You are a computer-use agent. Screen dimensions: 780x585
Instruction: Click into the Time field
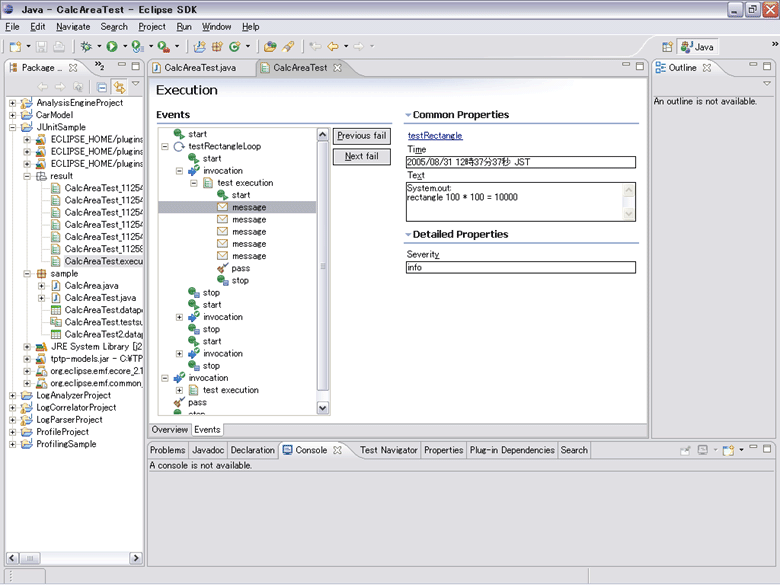coord(521,162)
